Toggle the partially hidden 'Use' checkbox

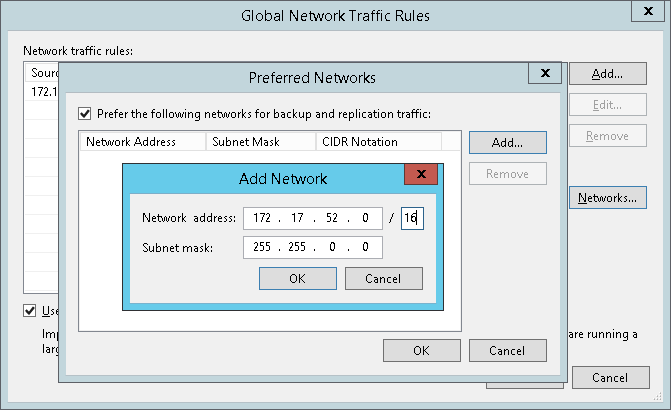click(30, 311)
